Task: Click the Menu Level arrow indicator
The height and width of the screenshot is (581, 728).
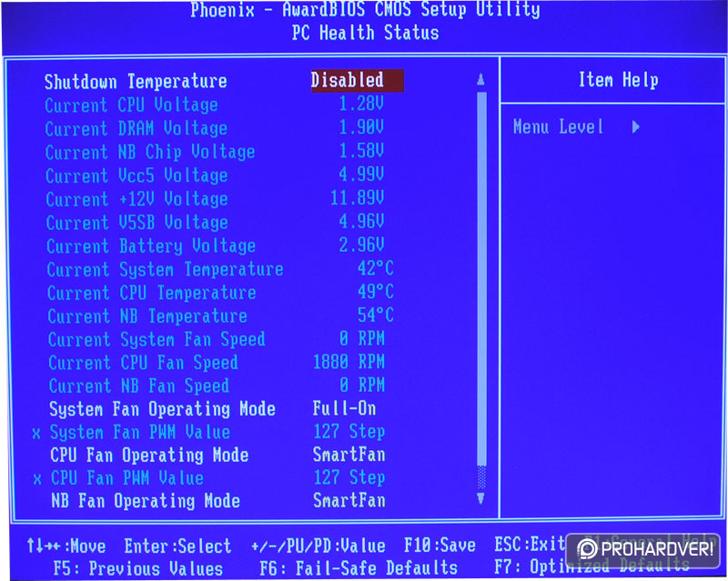Action: coord(635,126)
